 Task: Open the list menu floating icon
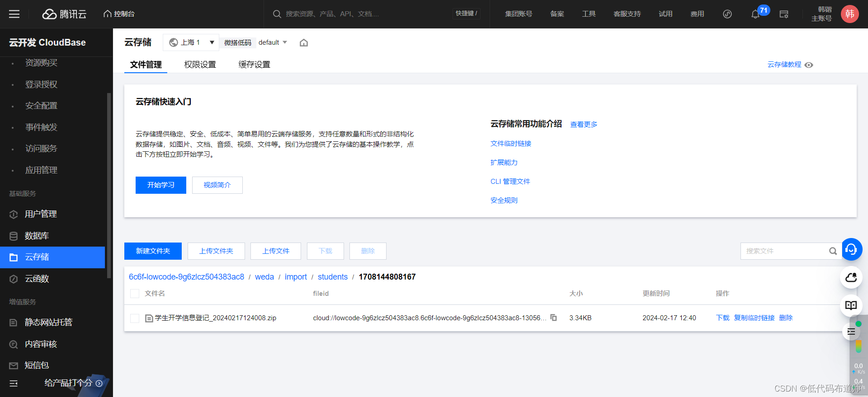point(851,332)
